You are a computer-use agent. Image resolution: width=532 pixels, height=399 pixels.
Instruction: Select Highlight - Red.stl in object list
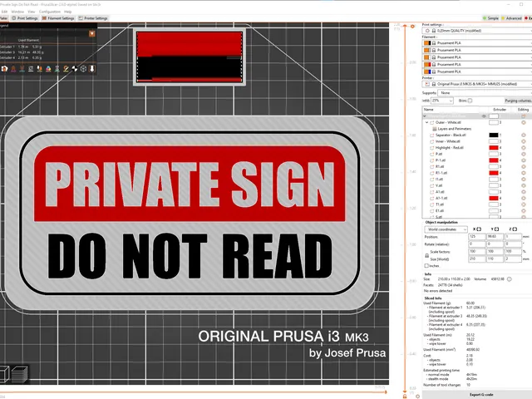pyautogui.click(x=449, y=148)
